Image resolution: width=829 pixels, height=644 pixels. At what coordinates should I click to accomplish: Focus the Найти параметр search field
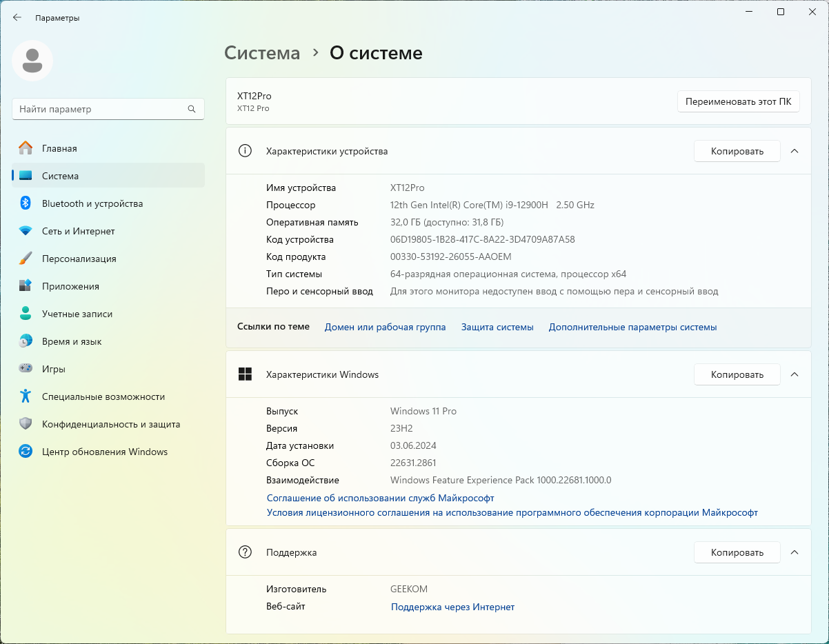[x=108, y=109]
